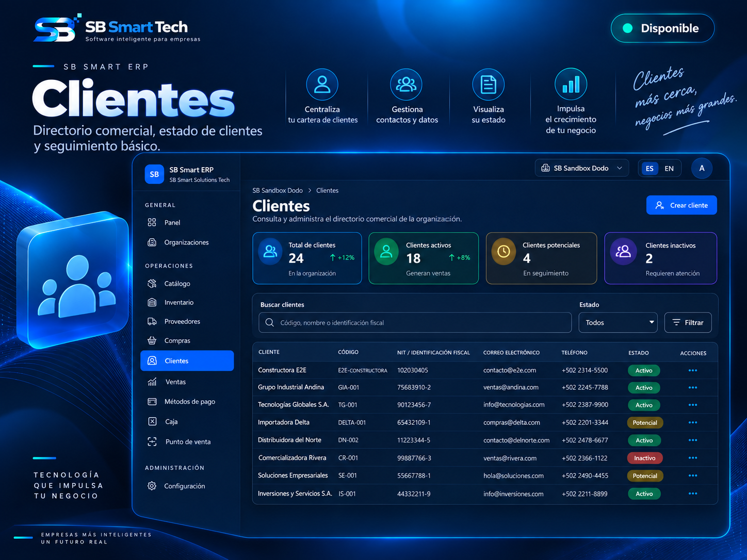Screen dimensions: 747x560
Task: Click the CLIENTE column header
Action: point(269,352)
